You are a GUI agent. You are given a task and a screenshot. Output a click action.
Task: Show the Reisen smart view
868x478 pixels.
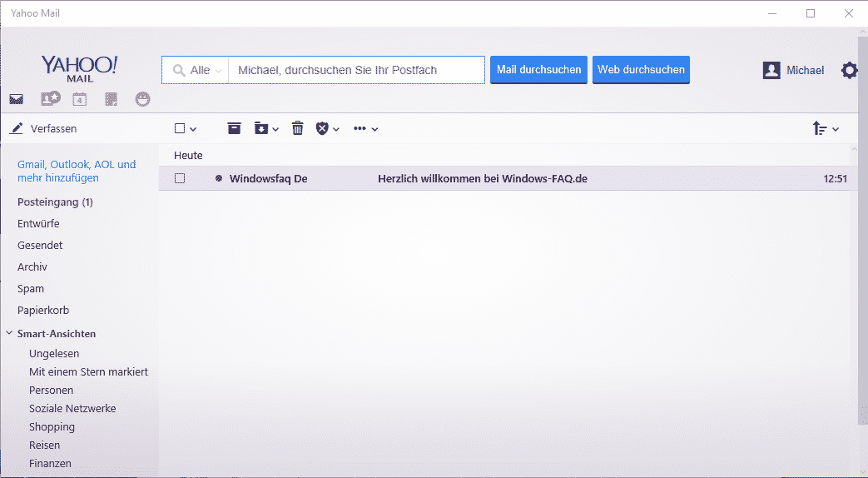point(44,445)
